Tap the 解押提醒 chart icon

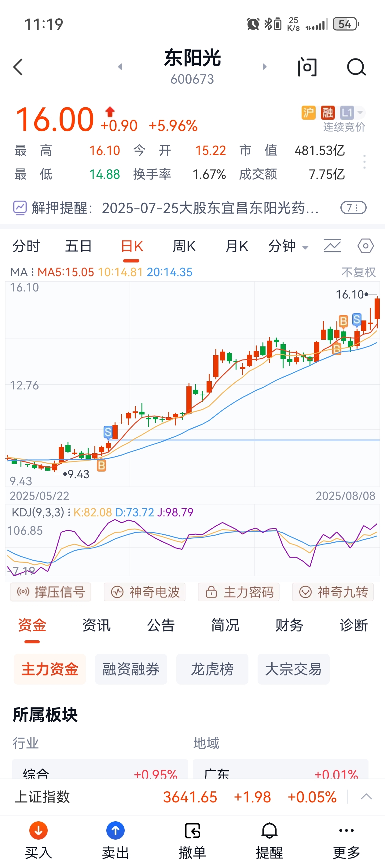click(20, 208)
